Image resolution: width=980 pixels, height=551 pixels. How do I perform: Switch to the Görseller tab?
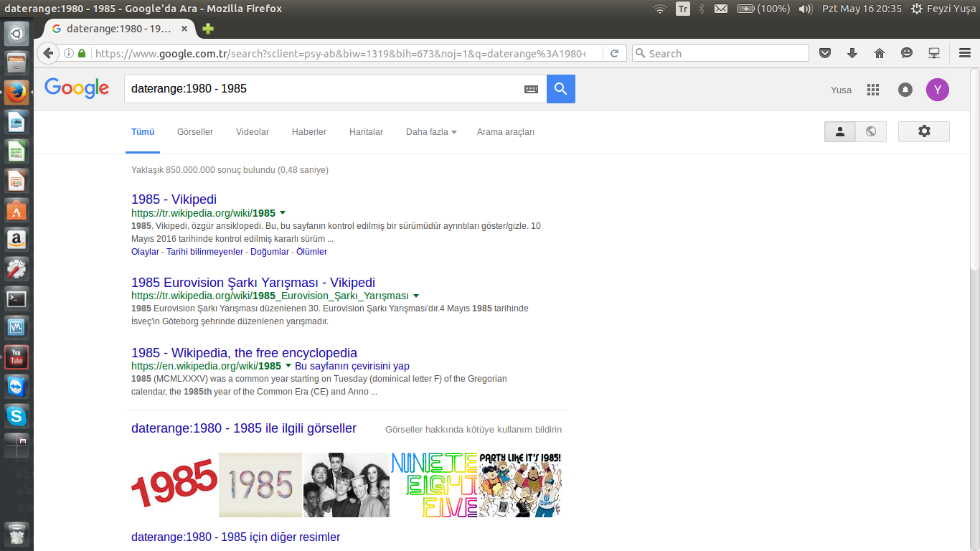pos(195,132)
